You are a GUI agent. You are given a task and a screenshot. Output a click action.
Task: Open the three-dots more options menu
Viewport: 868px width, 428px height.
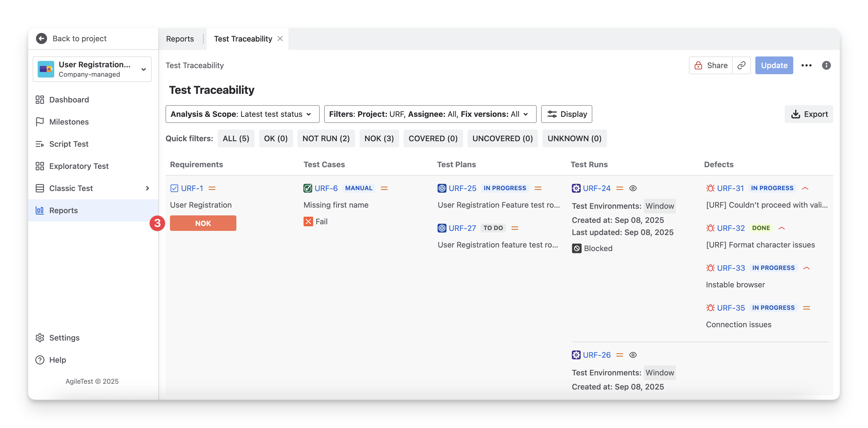point(806,65)
